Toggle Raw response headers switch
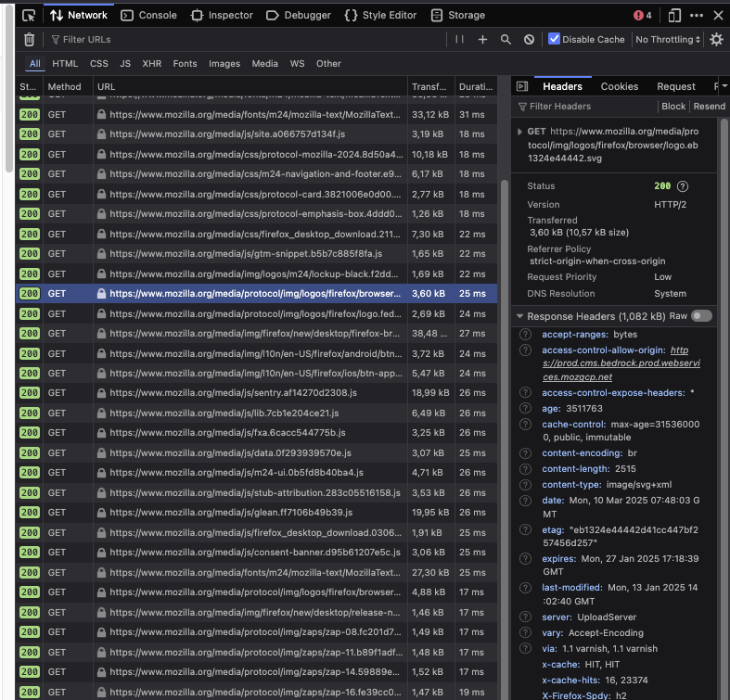The image size is (730, 700). click(701, 316)
